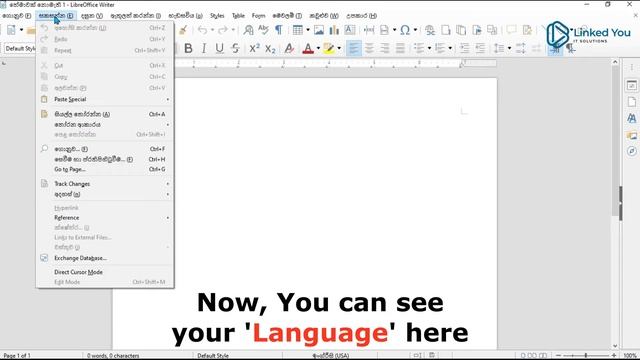Open Find & Replace toolbar icon
Viewport: 640px width, 360px height.
pyautogui.click(x=248, y=30)
